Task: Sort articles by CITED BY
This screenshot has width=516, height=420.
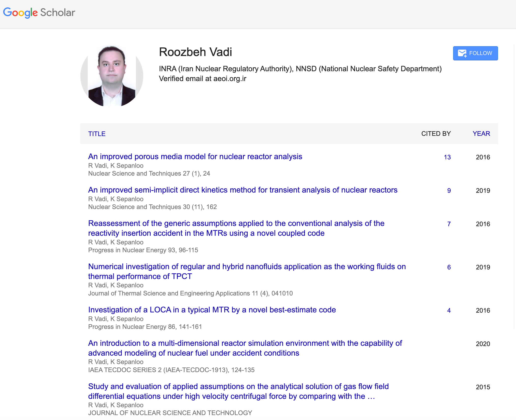Action: pos(436,134)
